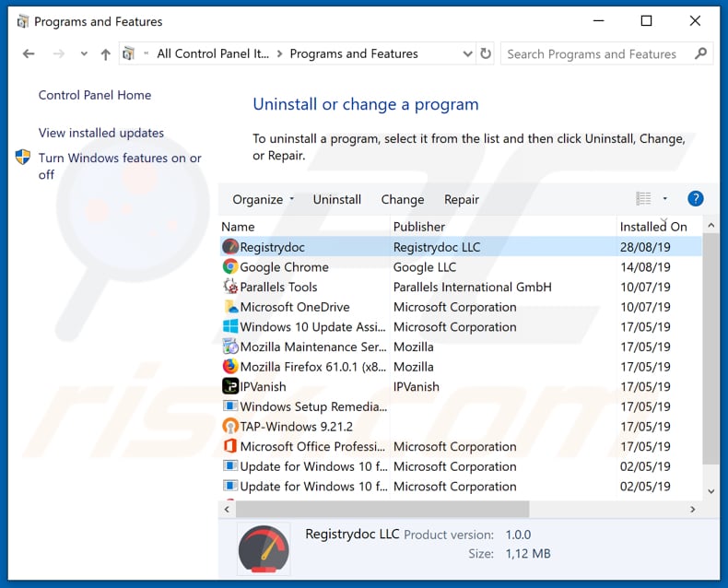
Task: Select the Parallels Tools row
Action: point(461,287)
